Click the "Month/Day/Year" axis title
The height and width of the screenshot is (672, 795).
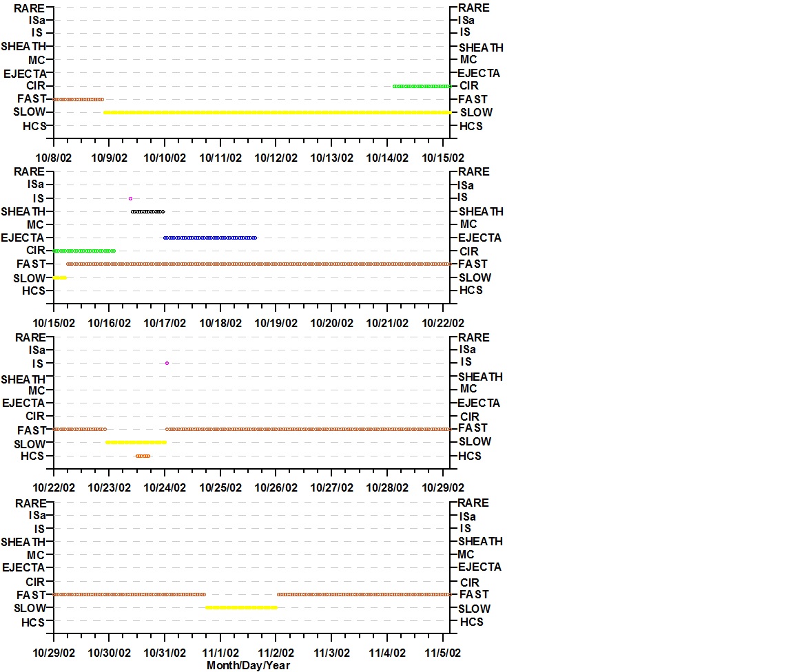pos(248,665)
